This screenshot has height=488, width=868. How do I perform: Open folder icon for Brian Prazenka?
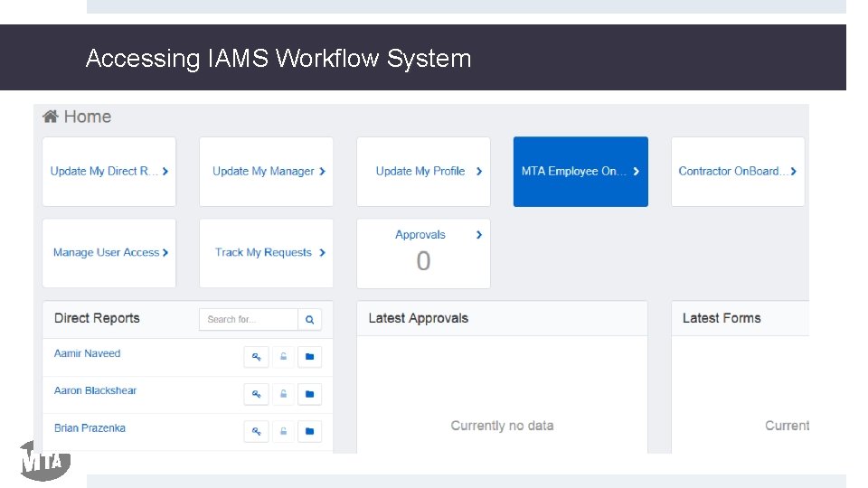click(309, 431)
